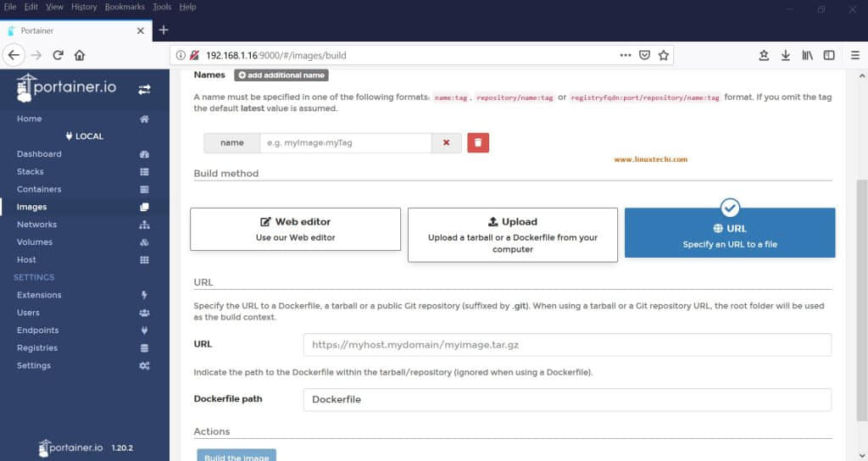Open the page actions three-dot menu
Image resolution: width=868 pixels, height=461 pixels.
(x=626, y=55)
